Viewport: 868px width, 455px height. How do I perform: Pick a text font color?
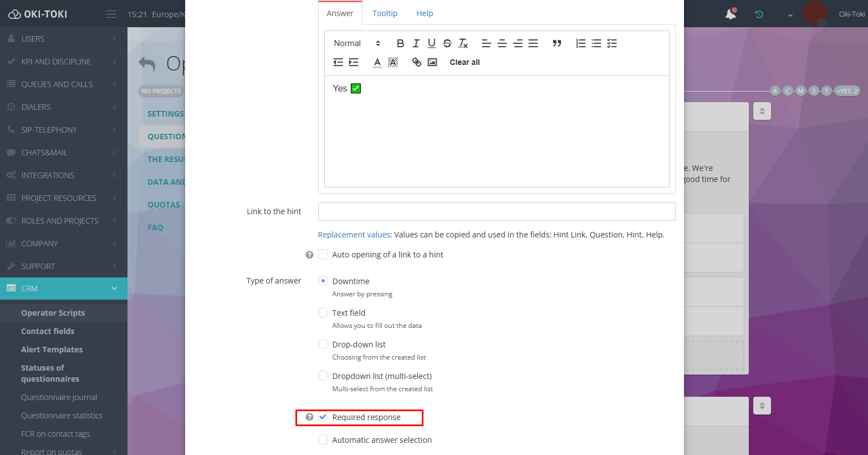(x=377, y=62)
